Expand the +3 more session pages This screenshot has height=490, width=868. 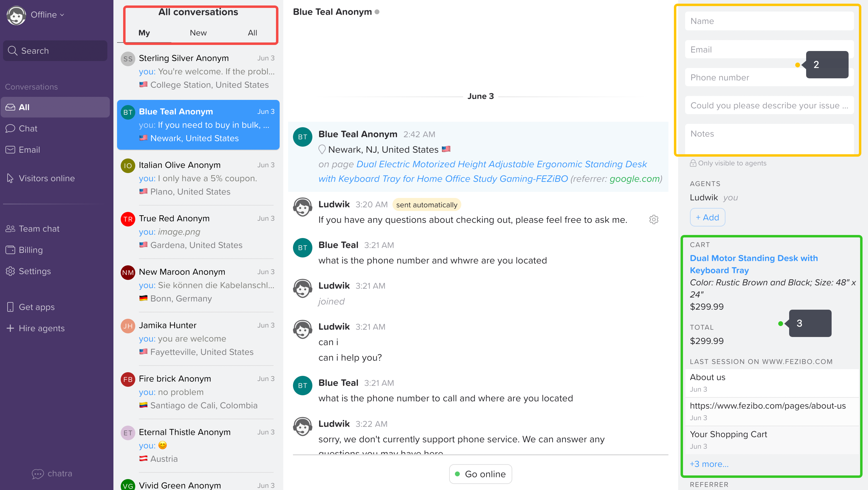click(x=709, y=464)
